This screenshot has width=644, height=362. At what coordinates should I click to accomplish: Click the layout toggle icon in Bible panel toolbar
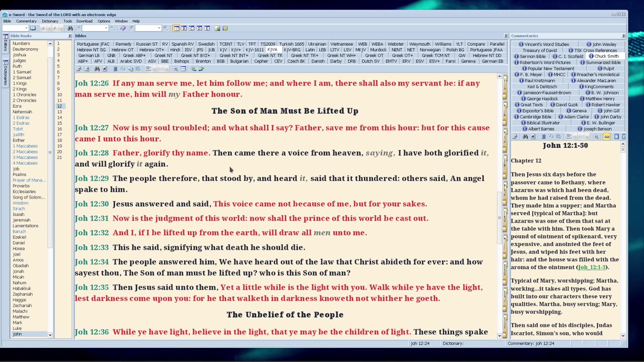[183, 68]
